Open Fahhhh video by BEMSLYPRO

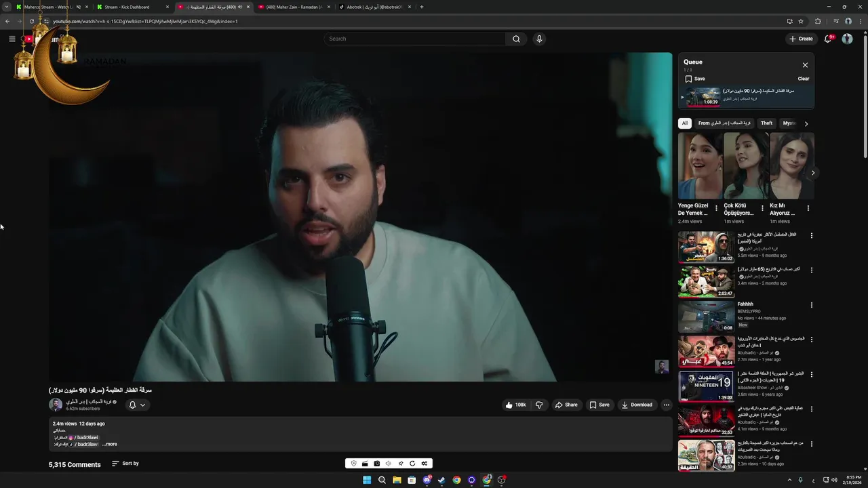[706, 317]
